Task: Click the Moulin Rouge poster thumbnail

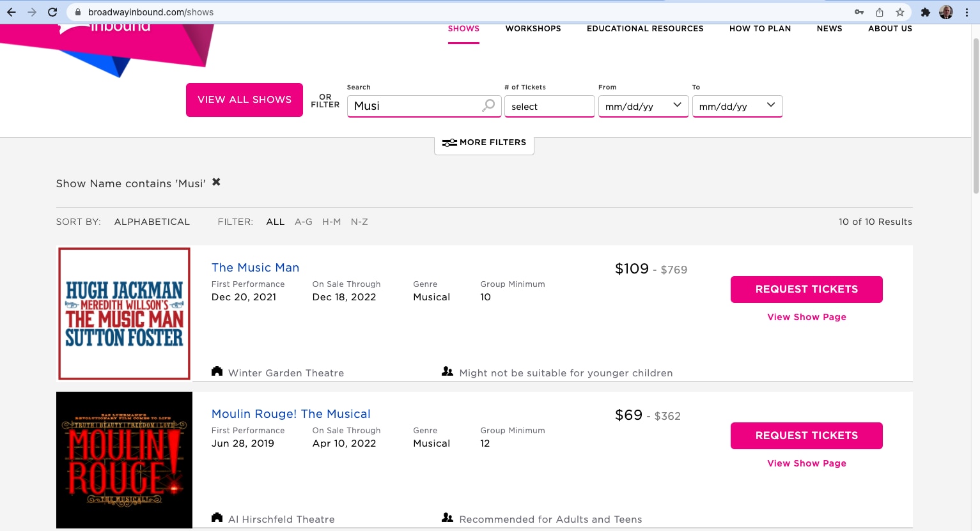Action: click(x=124, y=460)
